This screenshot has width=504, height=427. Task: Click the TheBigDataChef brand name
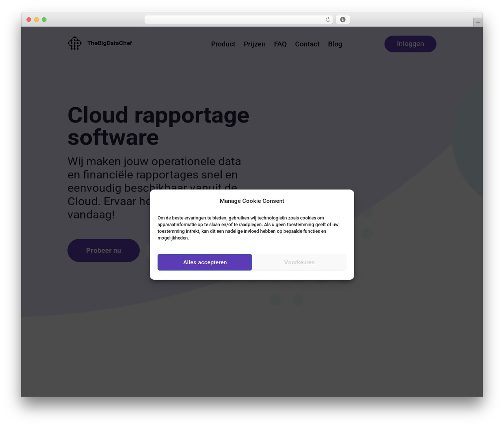[109, 43]
